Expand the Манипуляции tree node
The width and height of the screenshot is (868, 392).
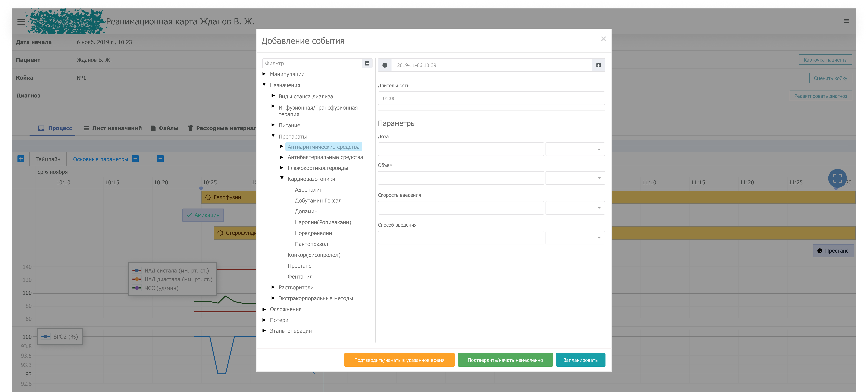(264, 74)
